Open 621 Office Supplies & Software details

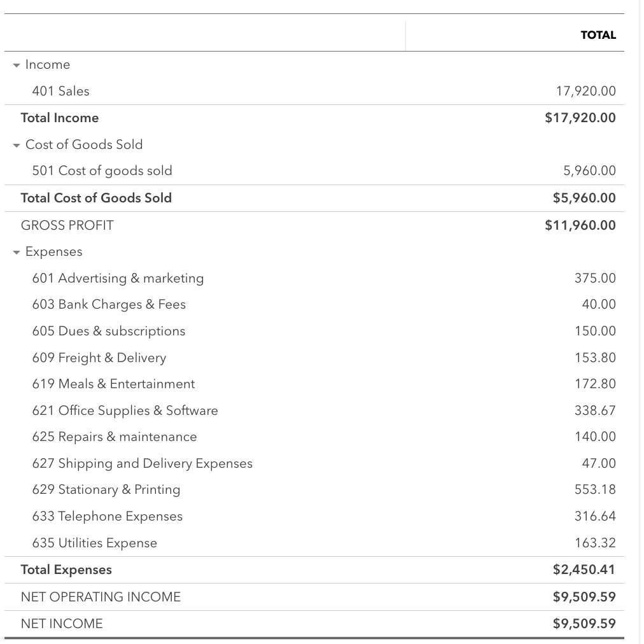125,410
